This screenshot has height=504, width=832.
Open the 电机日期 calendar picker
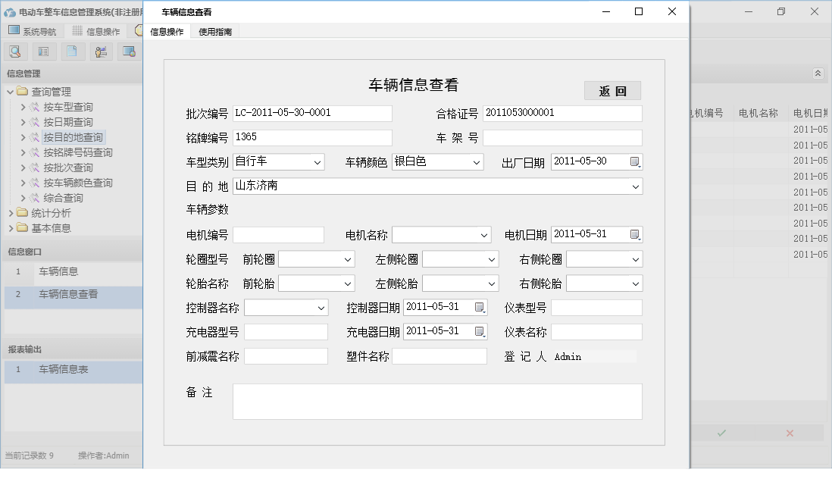click(634, 234)
